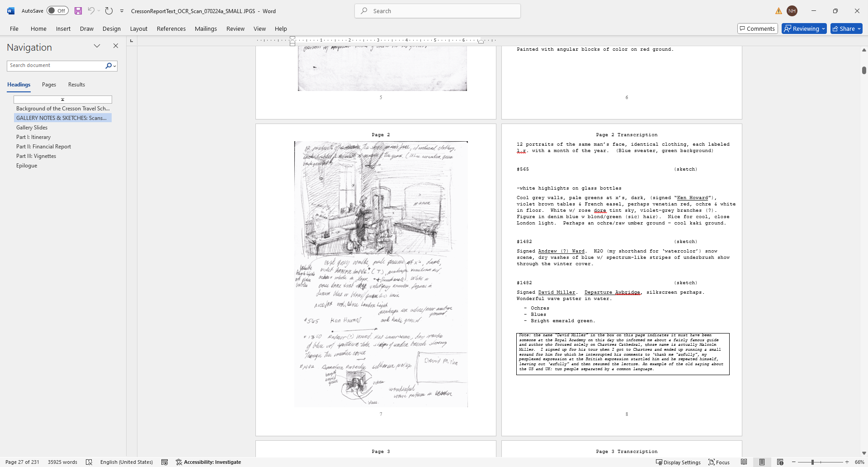Toggle AutoSave off switch

[x=57, y=10]
